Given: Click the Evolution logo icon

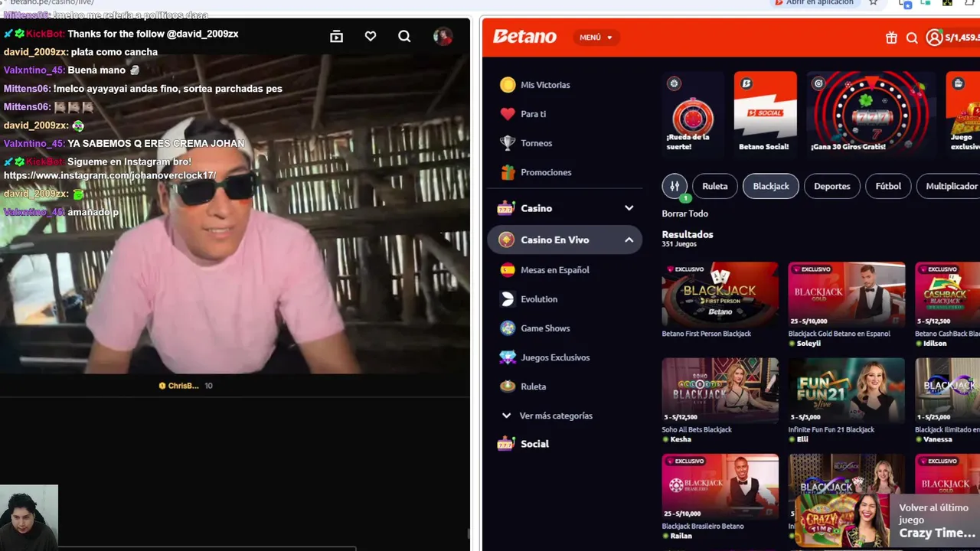Looking at the screenshot, I should 507,299.
